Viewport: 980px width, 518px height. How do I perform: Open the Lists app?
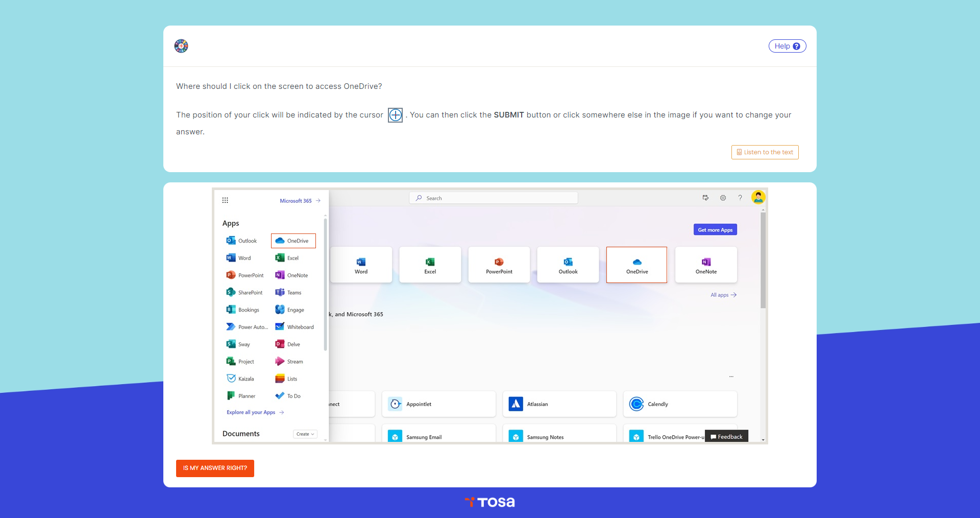(286, 379)
